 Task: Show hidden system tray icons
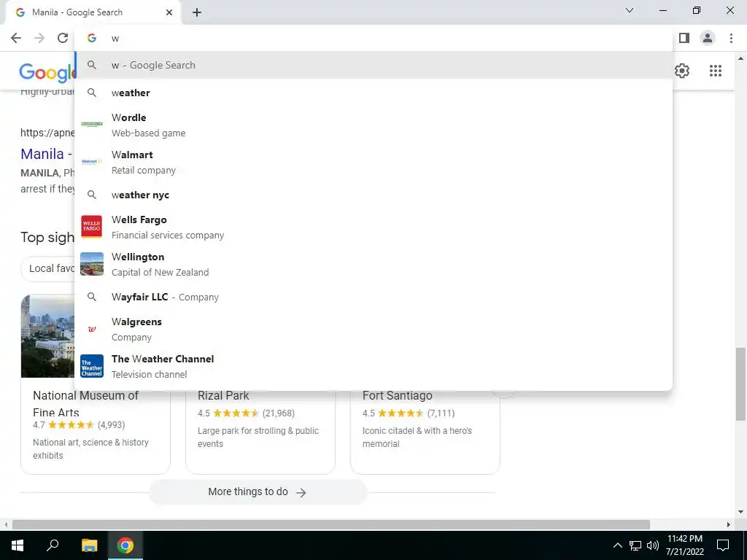coord(617,545)
